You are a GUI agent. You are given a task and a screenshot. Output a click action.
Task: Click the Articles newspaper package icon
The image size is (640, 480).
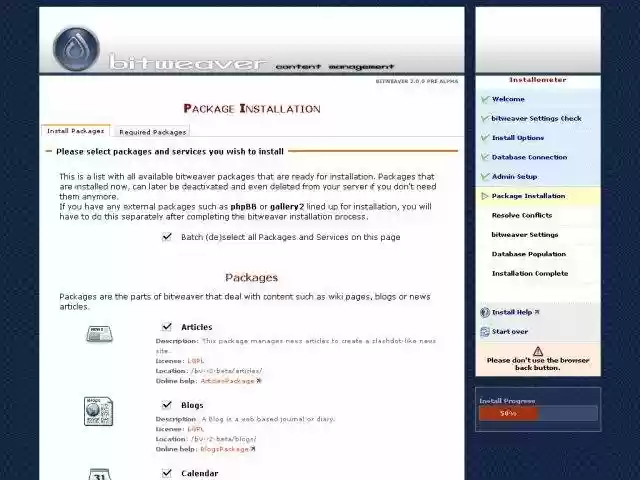(x=99, y=334)
